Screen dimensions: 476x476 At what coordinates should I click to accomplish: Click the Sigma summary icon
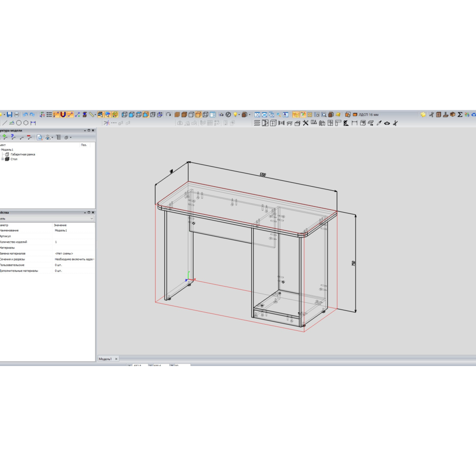(460, 115)
